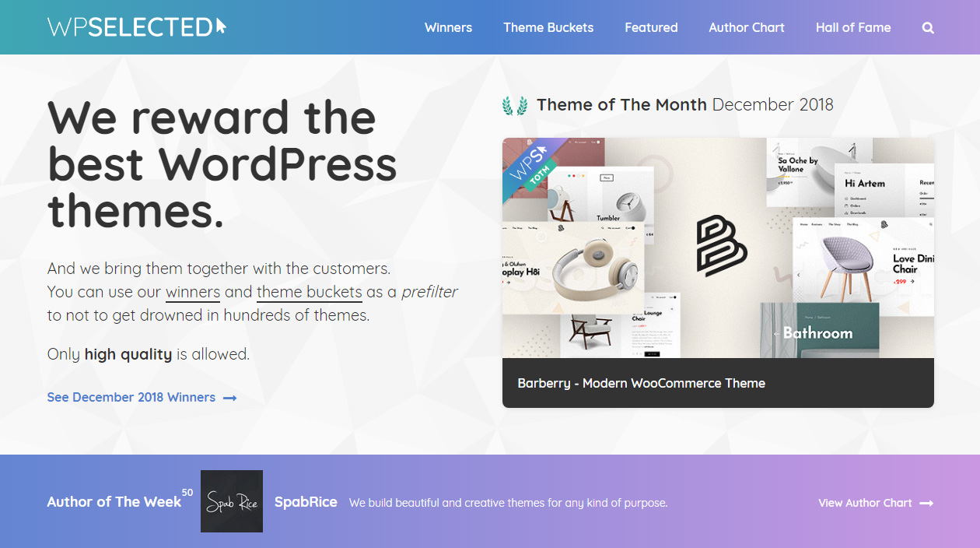The height and width of the screenshot is (548, 980).
Task: Follow the 'winners' underlined link
Action: 193,293
